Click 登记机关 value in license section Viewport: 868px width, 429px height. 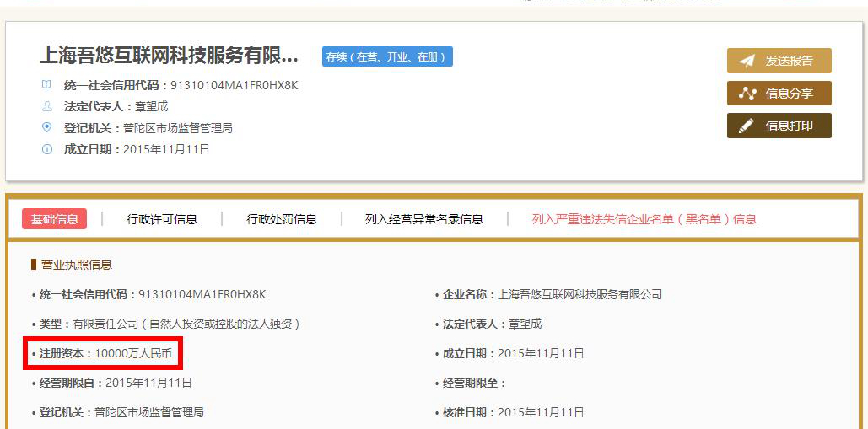pyautogui.click(x=149, y=412)
